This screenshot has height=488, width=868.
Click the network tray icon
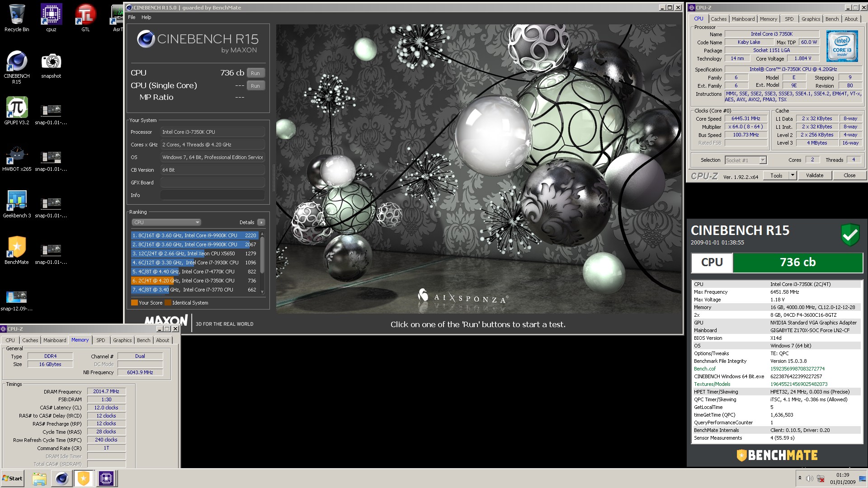tap(820, 479)
